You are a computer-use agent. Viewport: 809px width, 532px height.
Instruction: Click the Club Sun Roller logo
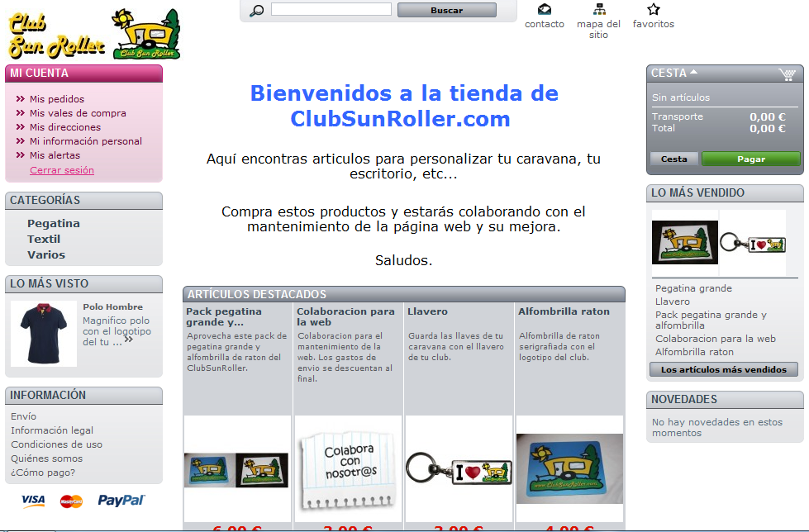click(93, 34)
